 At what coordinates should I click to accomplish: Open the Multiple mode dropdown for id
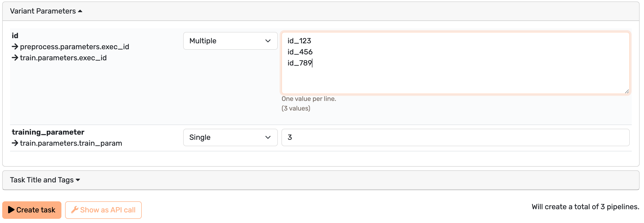click(230, 41)
